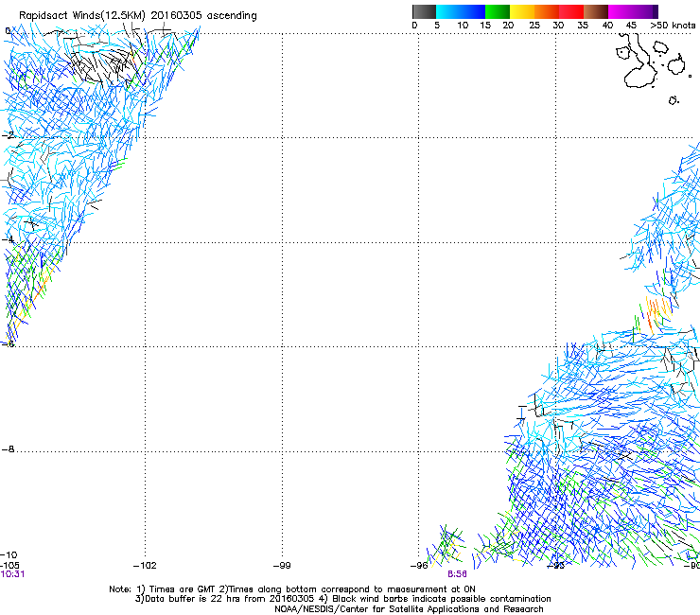Click the '-102' longitude label
700x615 pixels.
click(145, 566)
